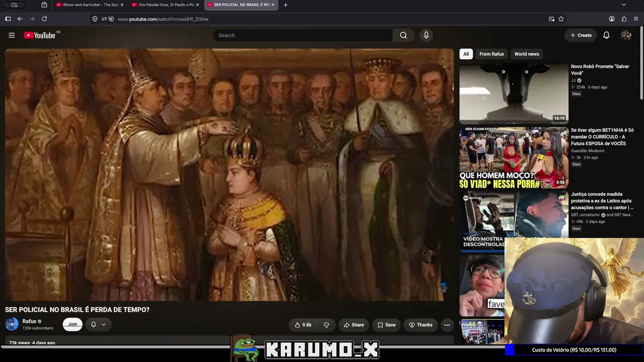This screenshot has width=644, height=362.
Task: Open the YouTube account avatar menu
Action: tap(626, 35)
